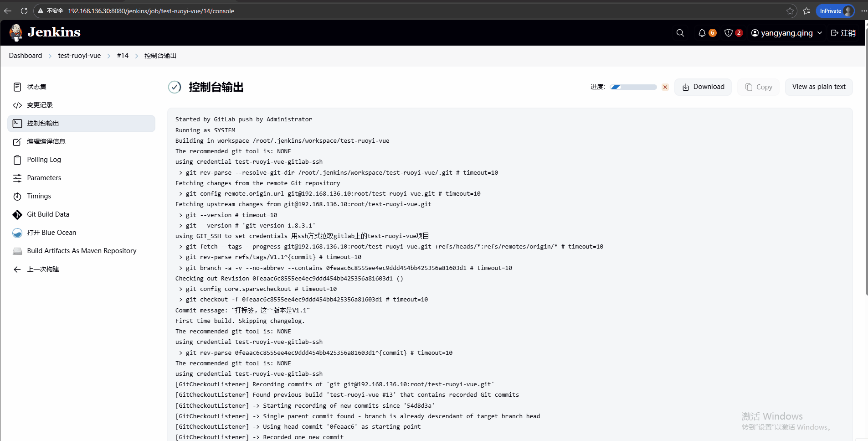Image resolution: width=868 pixels, height=441 pixels.
Task: Open Parameters sidebar item
Action: click(81, 178)
